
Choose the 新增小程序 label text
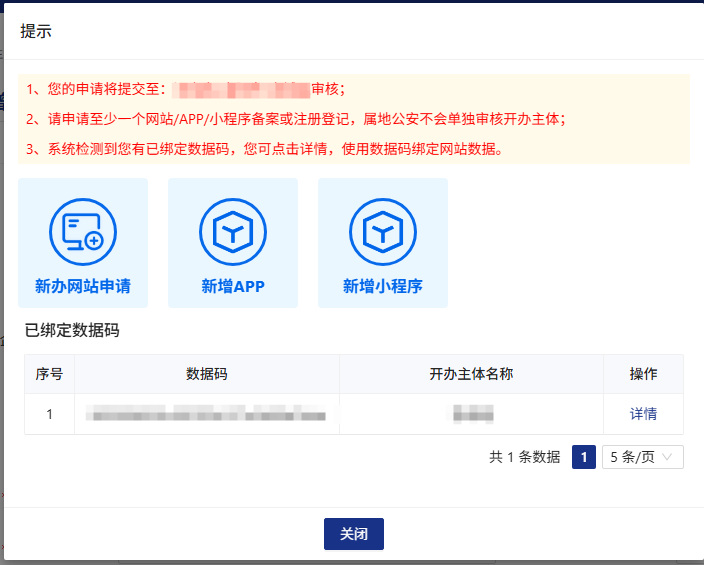point(383,286)
